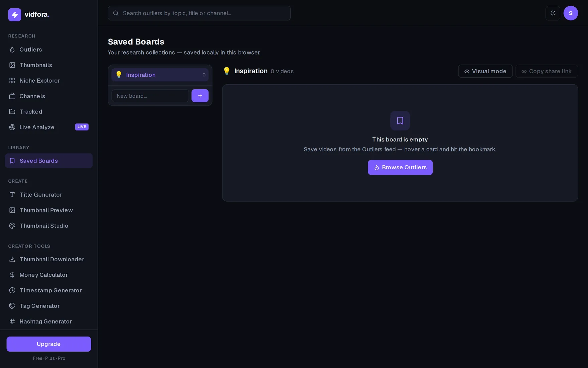Click the Tag Generator tag icon
Screen dimensions: 588x368
click(12, 306)
